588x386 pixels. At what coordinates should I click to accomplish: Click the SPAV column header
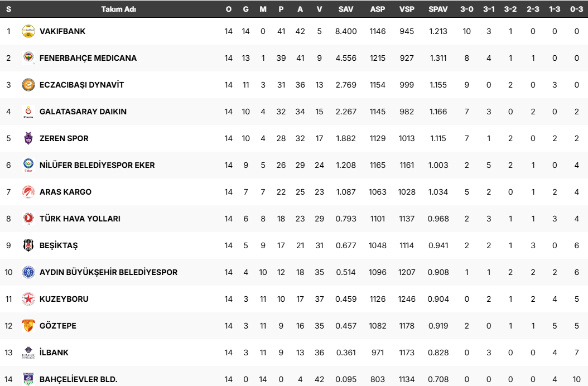click(x=438, y=9)
